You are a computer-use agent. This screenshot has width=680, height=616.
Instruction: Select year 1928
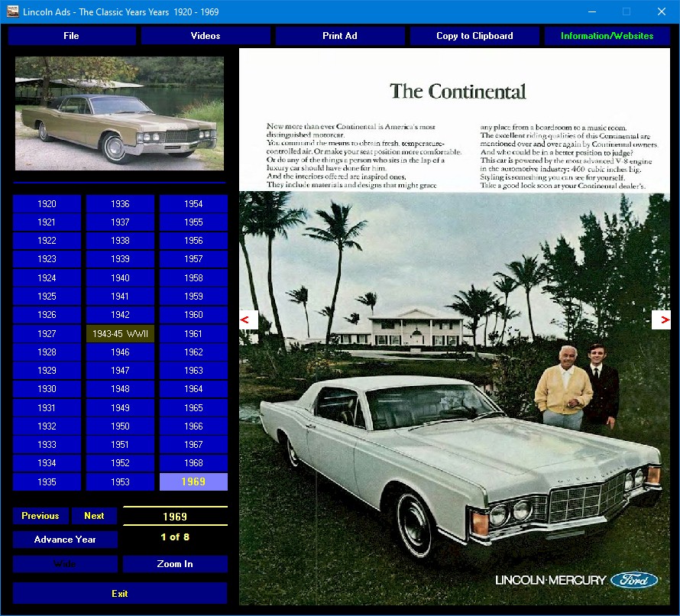[47, 352]
